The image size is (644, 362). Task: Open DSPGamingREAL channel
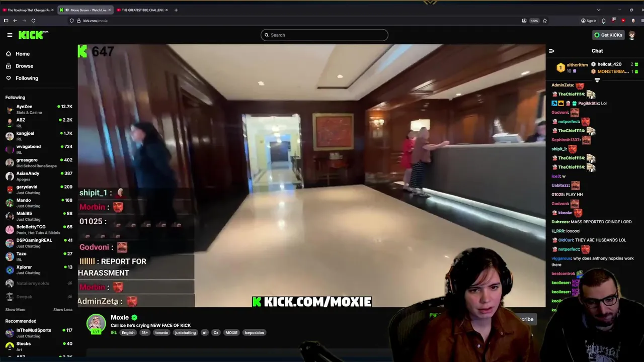[x=39, y=242]
